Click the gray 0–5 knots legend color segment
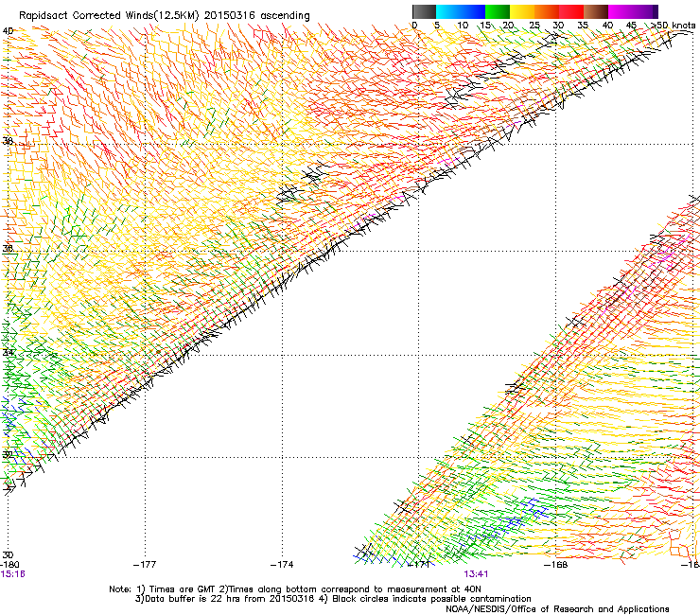 (424, 11)
